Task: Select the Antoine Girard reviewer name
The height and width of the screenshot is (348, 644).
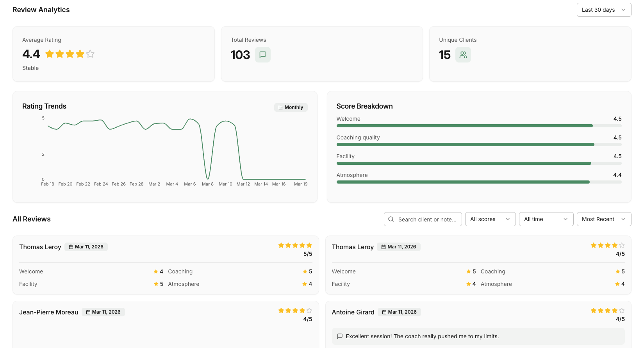Action: [353, 312]
